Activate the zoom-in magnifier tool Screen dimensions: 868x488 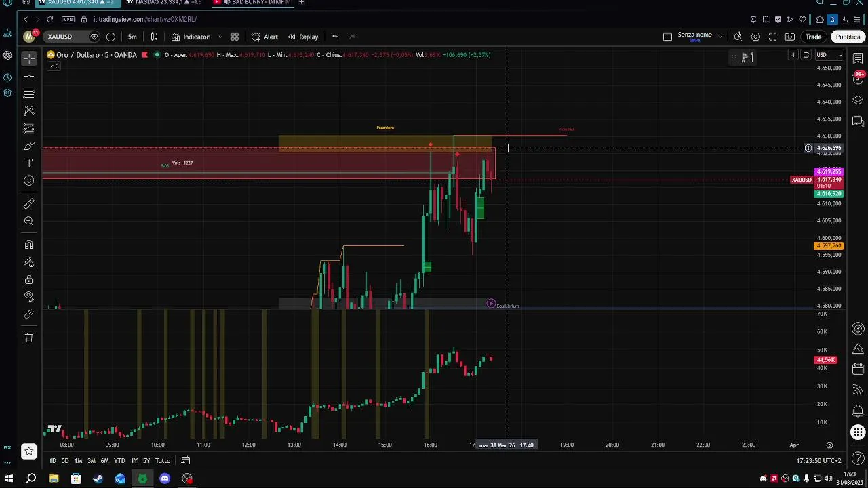point(28,221)
